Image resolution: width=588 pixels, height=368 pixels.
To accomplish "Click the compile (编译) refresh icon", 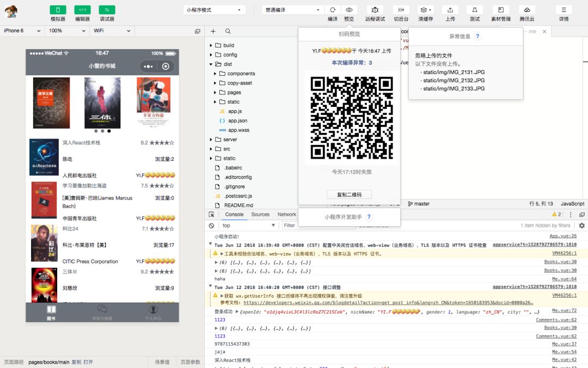I will 333,10.
